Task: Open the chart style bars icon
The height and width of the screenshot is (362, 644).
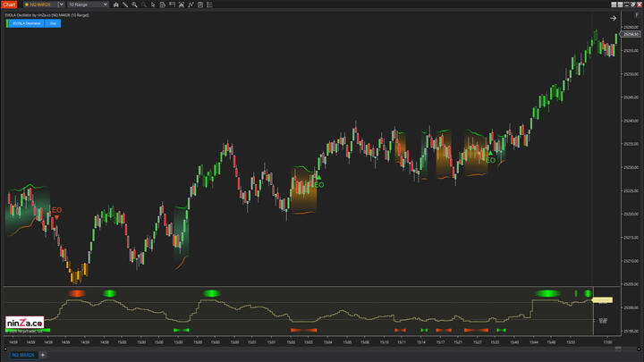Action: pos(114,4)
